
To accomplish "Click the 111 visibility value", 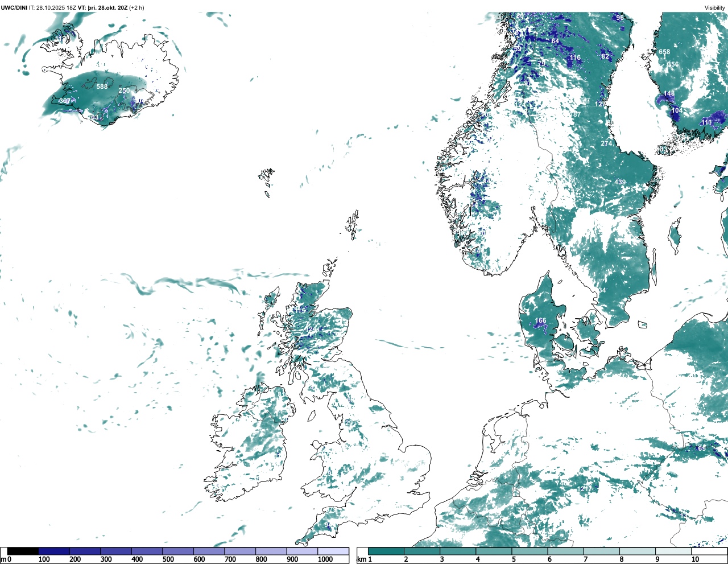I will coord(706,122).
